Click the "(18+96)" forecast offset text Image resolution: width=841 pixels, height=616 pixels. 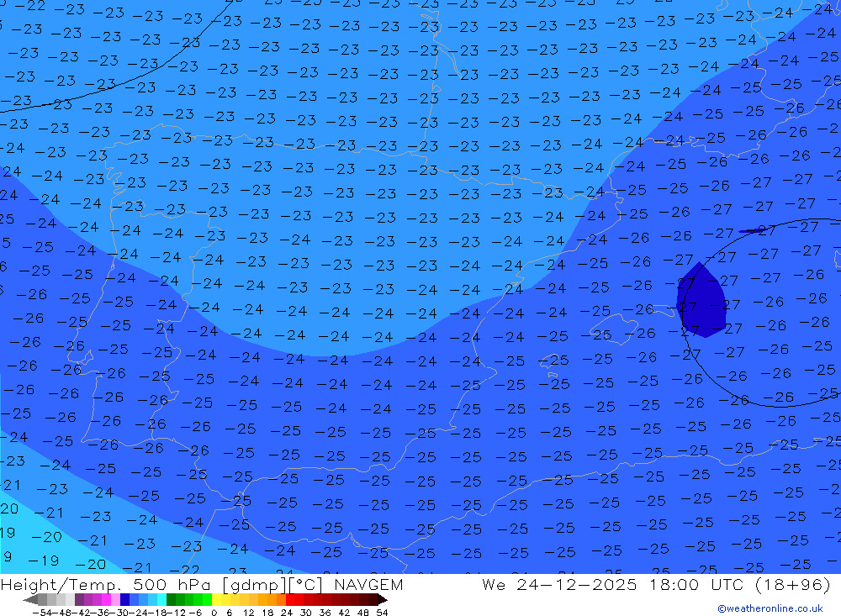[792, 585]
